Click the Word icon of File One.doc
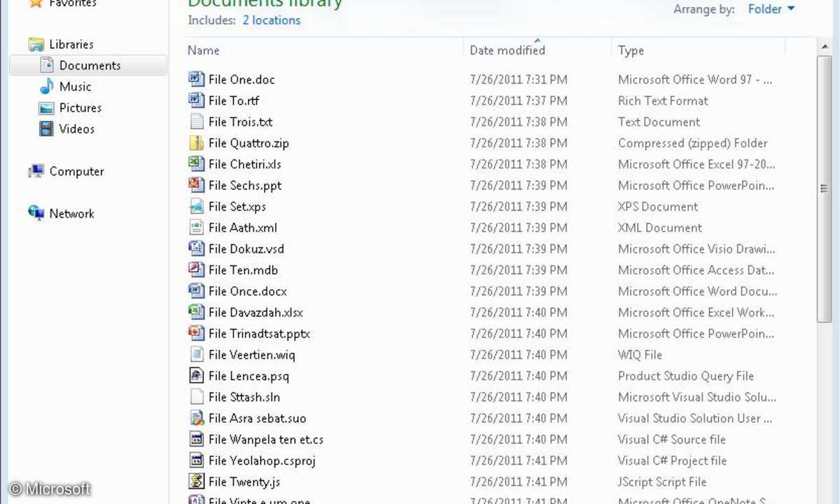 [x=197, y=79]
